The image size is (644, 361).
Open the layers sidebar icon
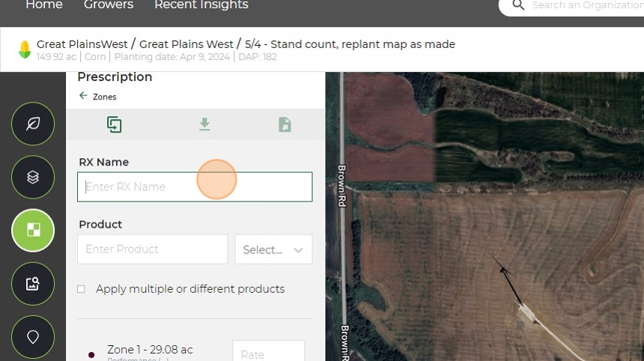coord(33,177)
